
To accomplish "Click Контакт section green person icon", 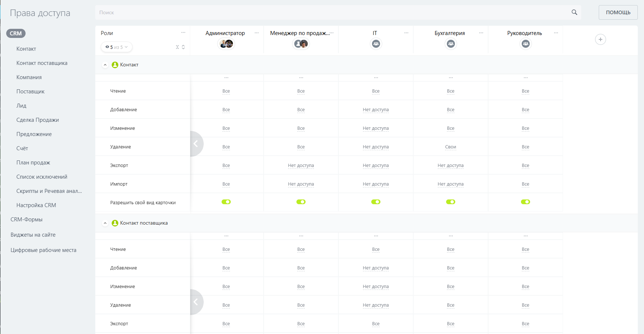I will click(115, 65).
